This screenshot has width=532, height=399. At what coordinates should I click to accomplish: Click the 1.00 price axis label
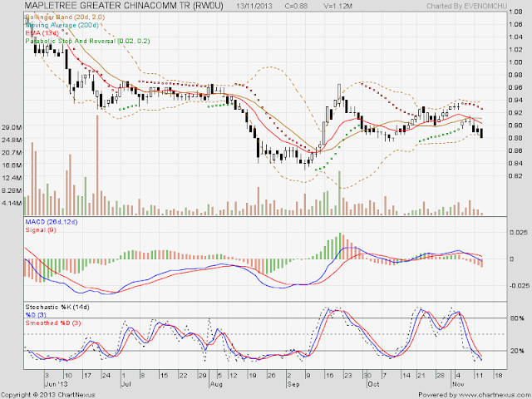pos(515,62)
